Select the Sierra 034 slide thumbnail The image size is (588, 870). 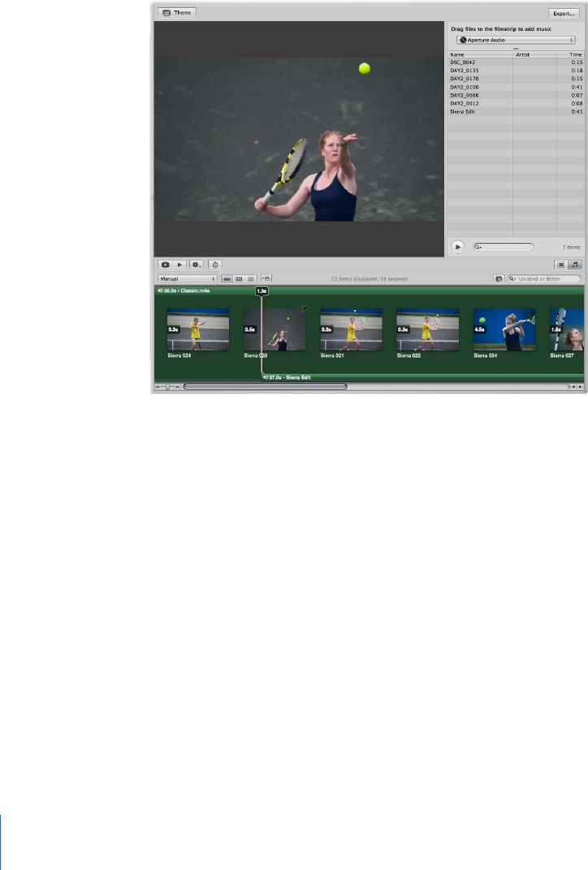coord(504,330)
